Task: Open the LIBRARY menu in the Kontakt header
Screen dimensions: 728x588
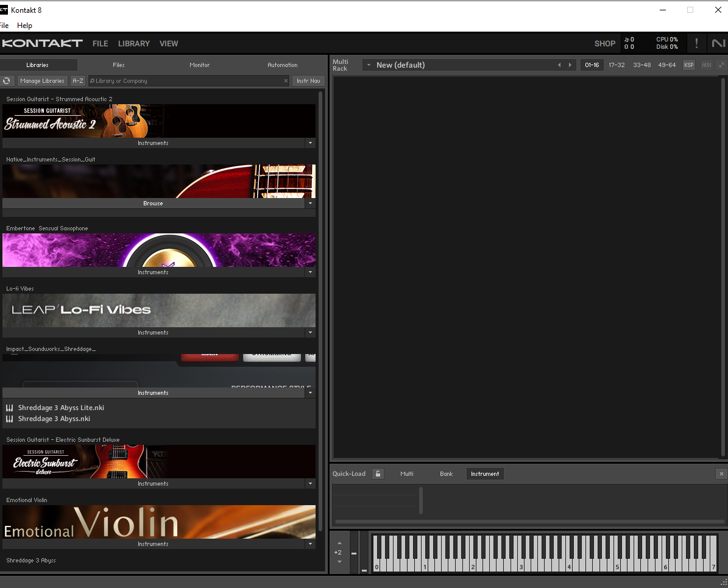Action: click(133, 44)
